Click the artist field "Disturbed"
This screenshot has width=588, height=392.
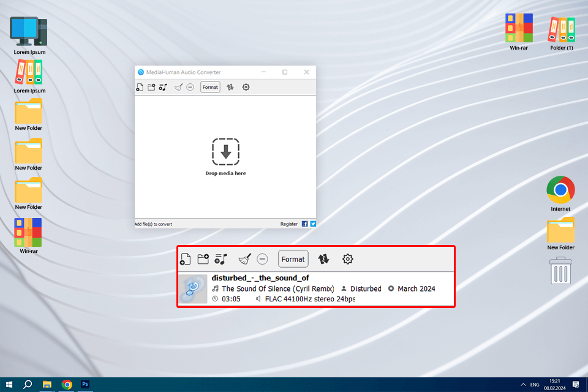tap(366, 289)
